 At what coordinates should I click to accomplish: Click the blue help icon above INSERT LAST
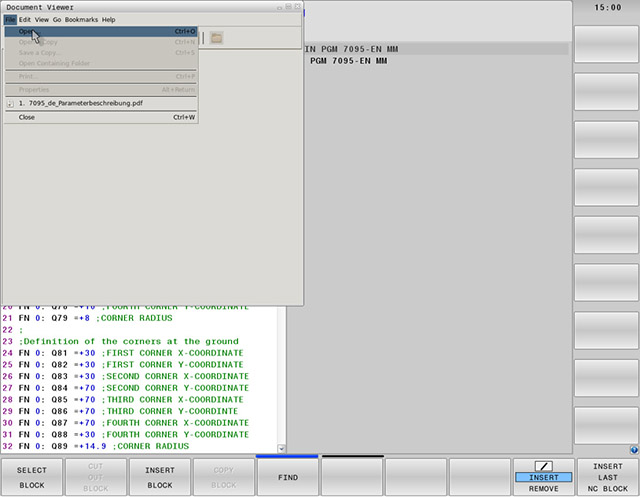(634, 450)
